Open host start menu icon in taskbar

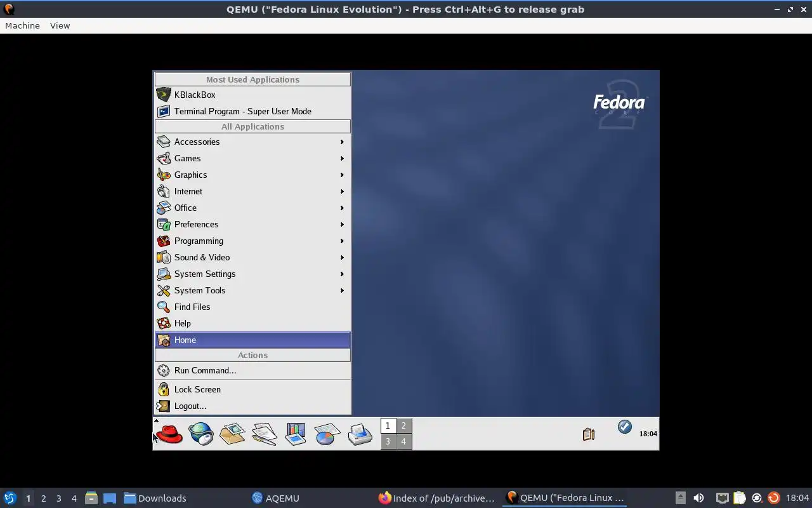[x=10, y=498]
